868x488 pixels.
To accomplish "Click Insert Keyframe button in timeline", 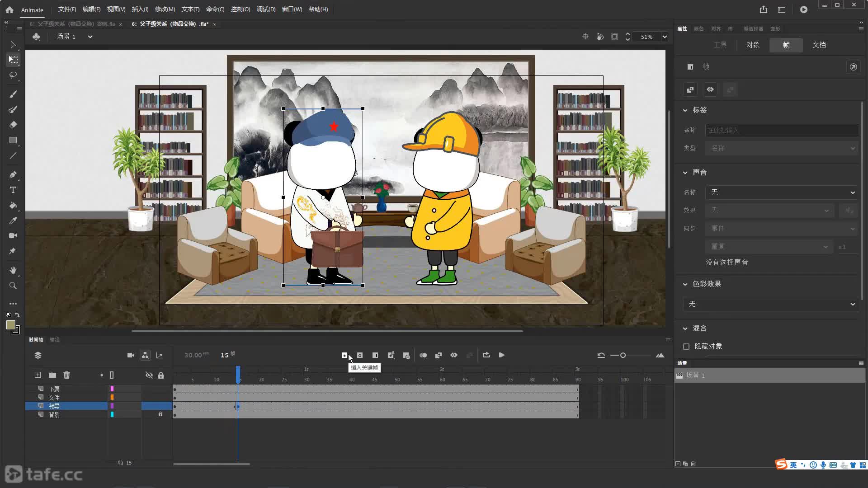I will [x=344, y=355].
